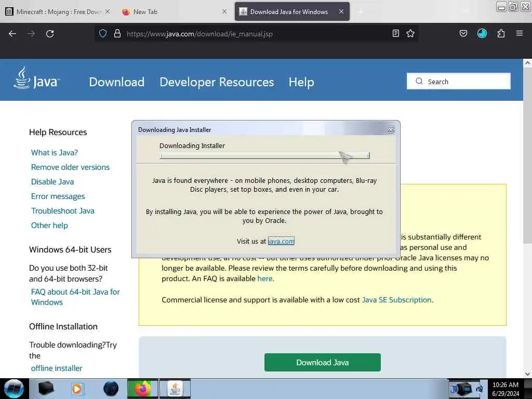The image size is (532, 399).
Task: Toggle reader view icon in address bar
Action: pos(395,33)
